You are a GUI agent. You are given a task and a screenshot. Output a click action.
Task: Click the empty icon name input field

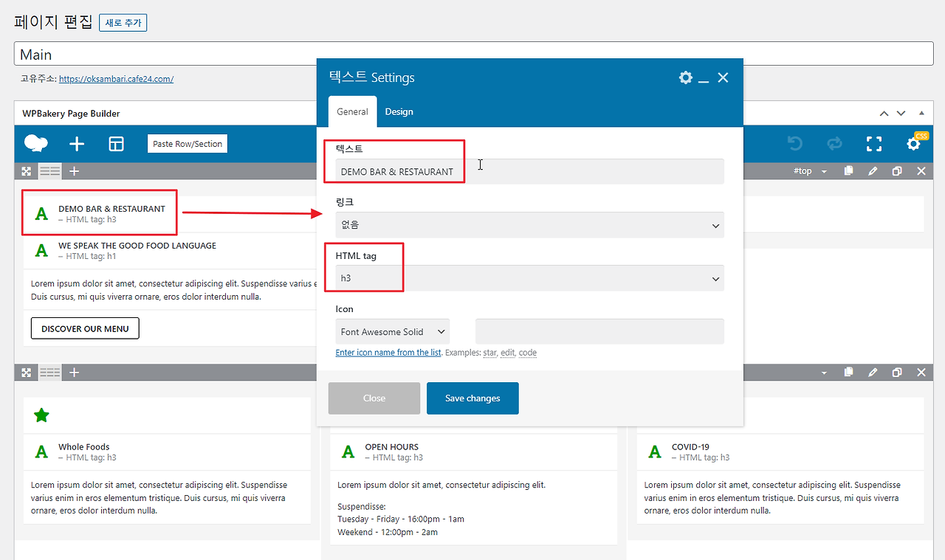[x=599, y=331]
